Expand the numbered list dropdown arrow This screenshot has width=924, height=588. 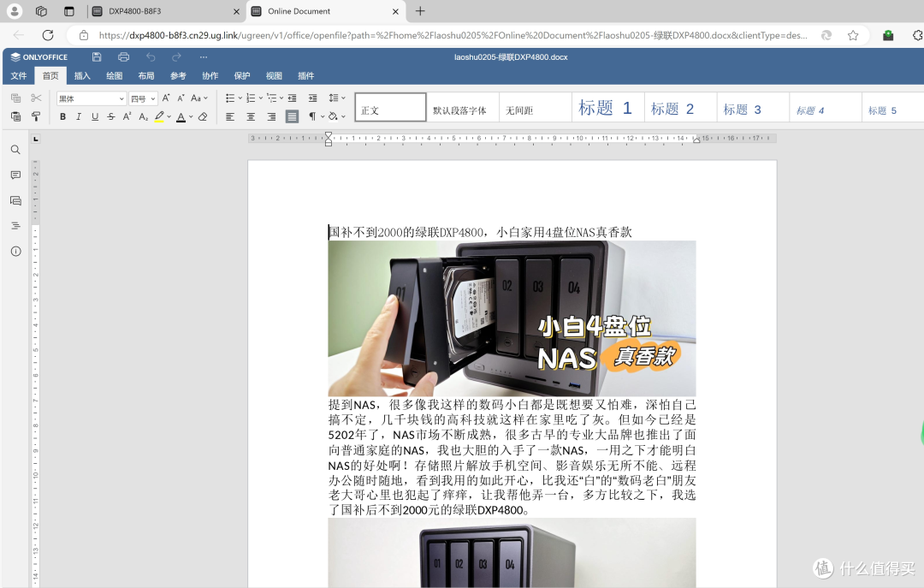(260, 98)
